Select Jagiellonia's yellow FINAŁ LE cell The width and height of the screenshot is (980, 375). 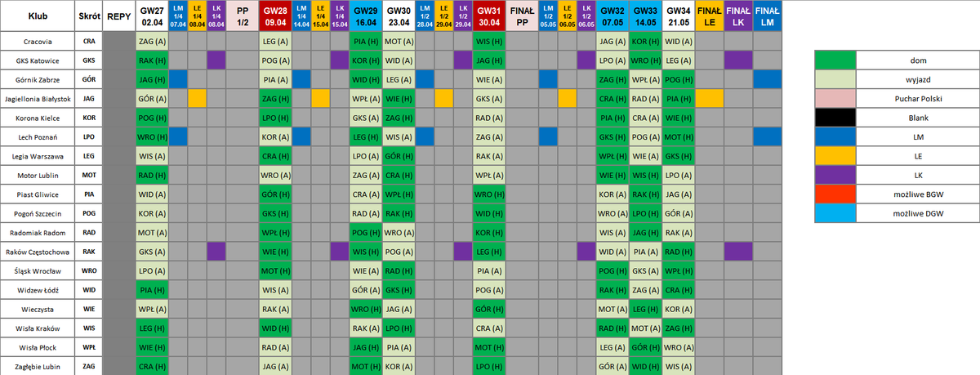710,98
